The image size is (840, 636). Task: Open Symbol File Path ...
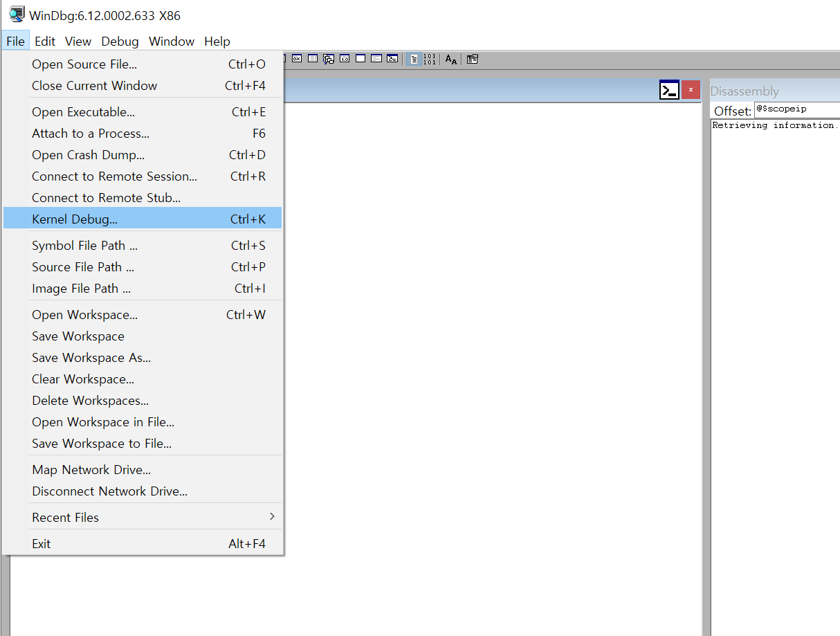pyautogui.click(x=143, y=246)
